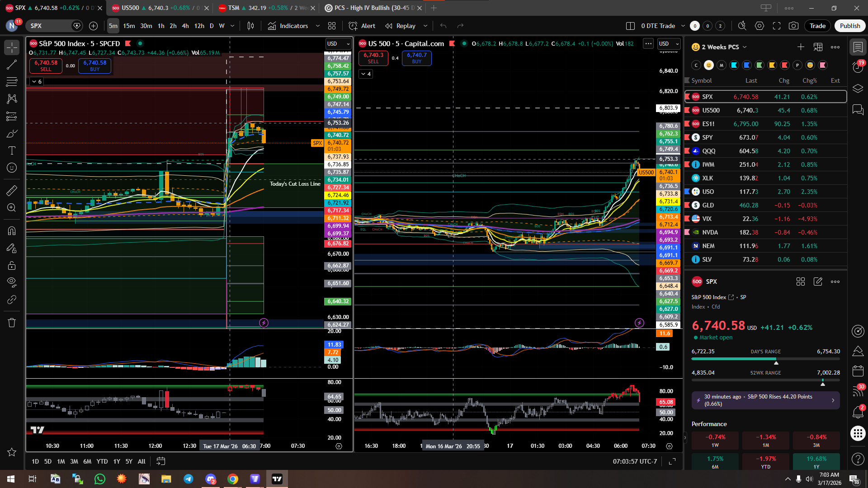Toggle fullscreen mode icon in top toolbar
Screen dimensions: 868x488
click(777, 26)
